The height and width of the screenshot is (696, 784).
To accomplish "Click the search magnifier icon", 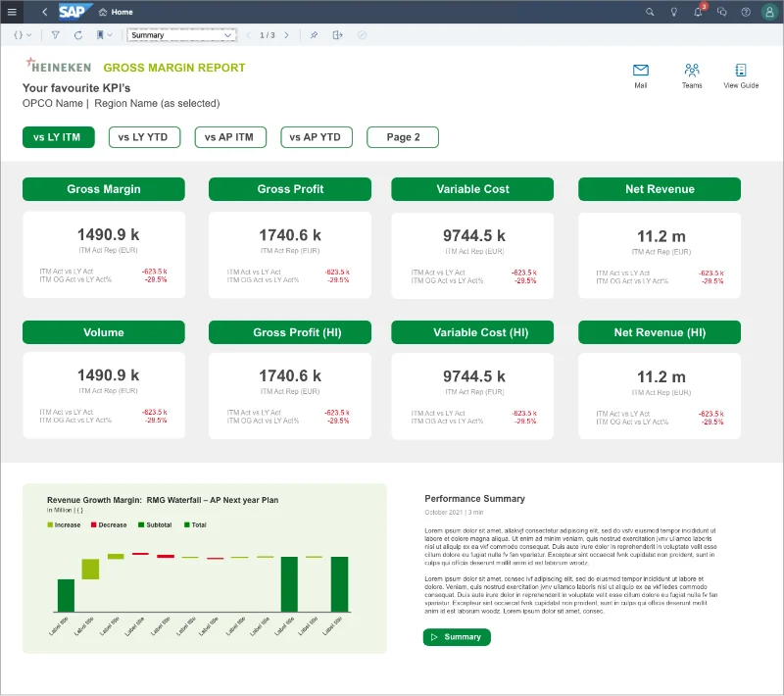I will pos(650,12).
